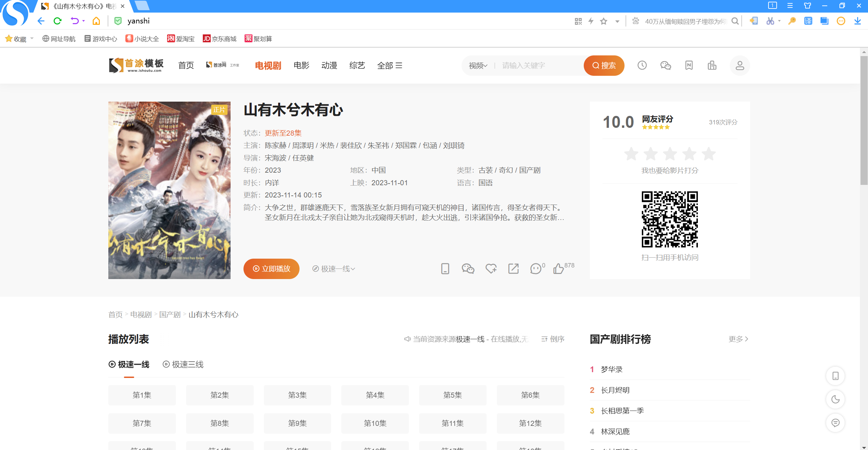Click the share external-link icon
This screenshot has height=450, width=868.
[x=513, y=269]
